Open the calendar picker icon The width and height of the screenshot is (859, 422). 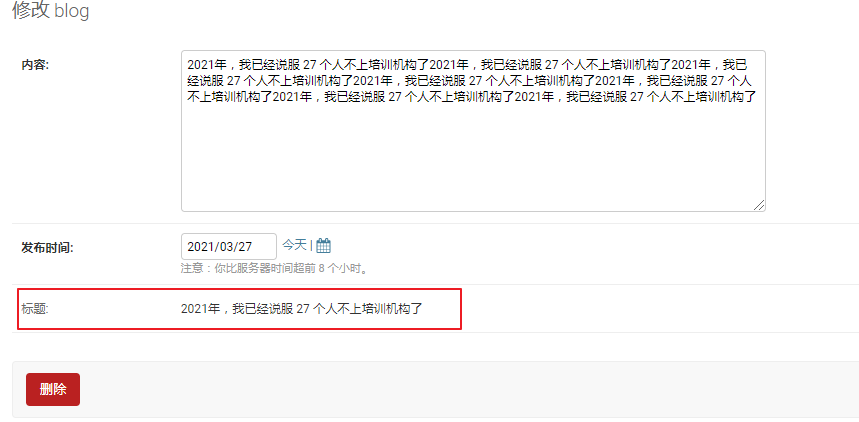(323, 246)
